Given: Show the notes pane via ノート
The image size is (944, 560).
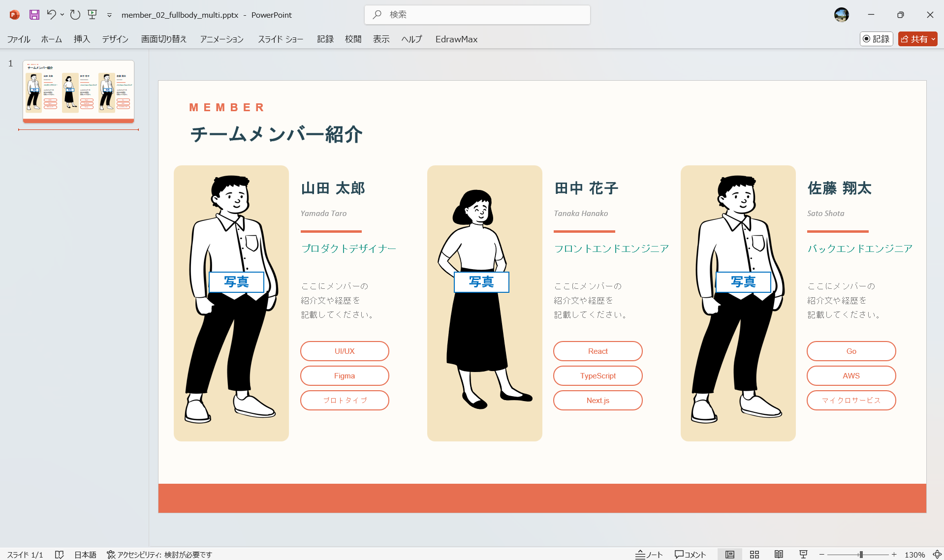Looking at the screenshot, I should click(649, 554).
